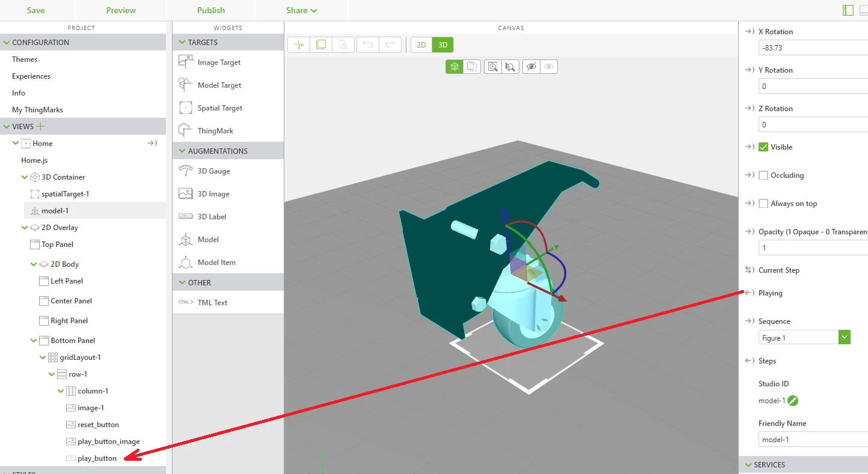The height and width of the screenshot is (474, 868).
Task: Select Home.js in the project tree
Action: point(34,160)
